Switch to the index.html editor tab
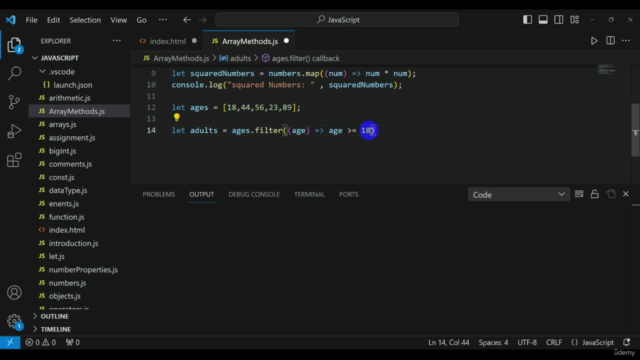 tap(168, 41)
